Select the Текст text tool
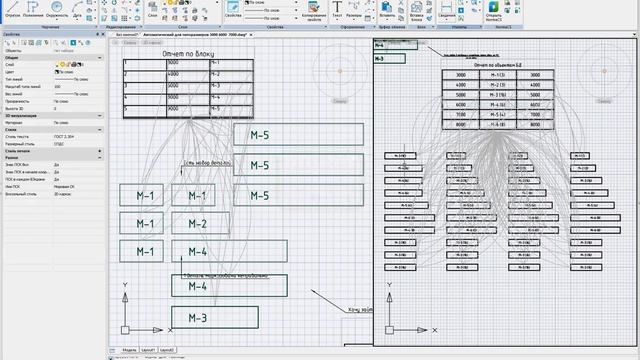 coord(337,9)
